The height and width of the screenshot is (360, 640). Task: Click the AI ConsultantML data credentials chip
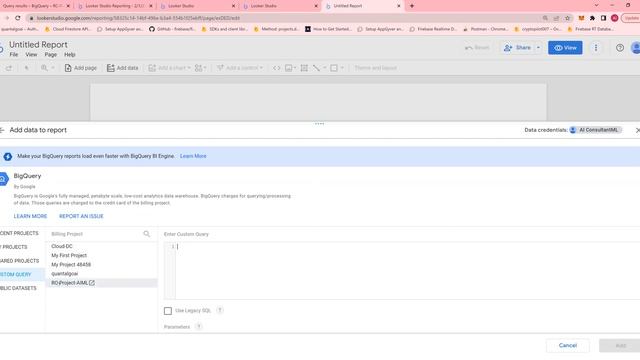coord(596,130)
